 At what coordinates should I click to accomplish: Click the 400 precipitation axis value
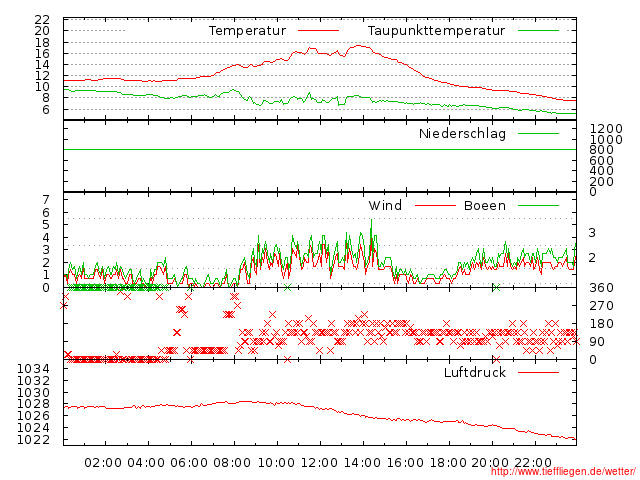click(601, 171)
